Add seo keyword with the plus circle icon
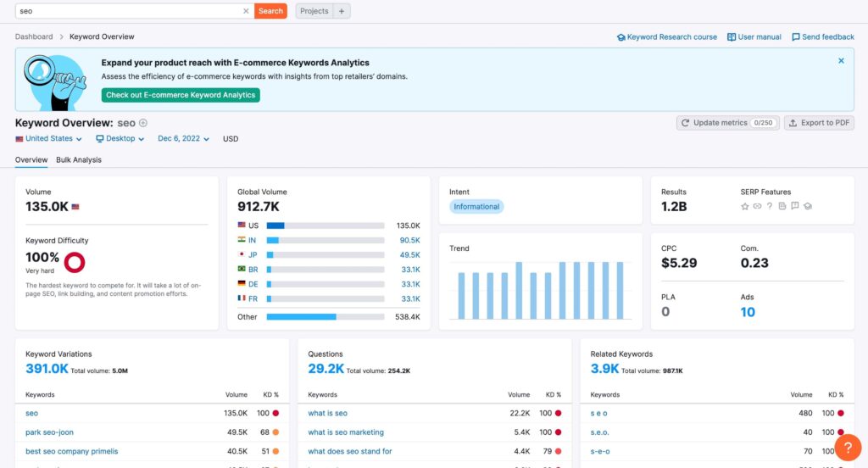 [142, 123]
